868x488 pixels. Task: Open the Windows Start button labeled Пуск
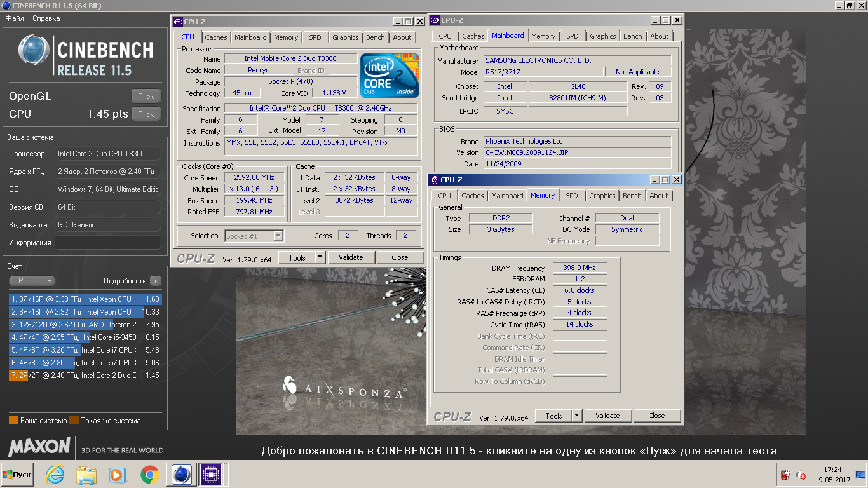tap(17, 475)
